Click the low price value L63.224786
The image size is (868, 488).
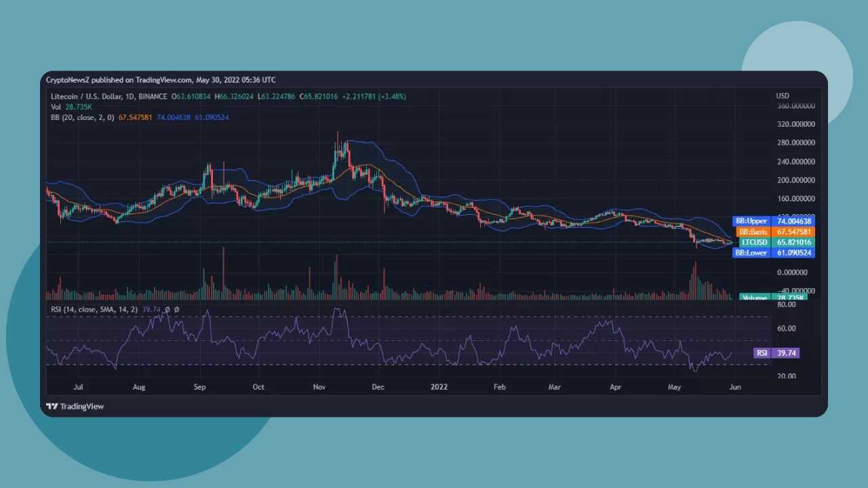click(276, 97)
